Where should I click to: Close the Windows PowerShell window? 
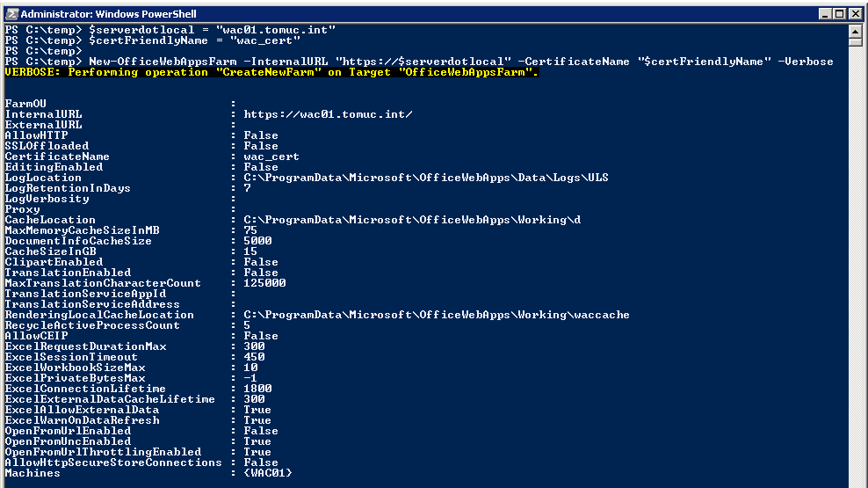coord(856,13)
